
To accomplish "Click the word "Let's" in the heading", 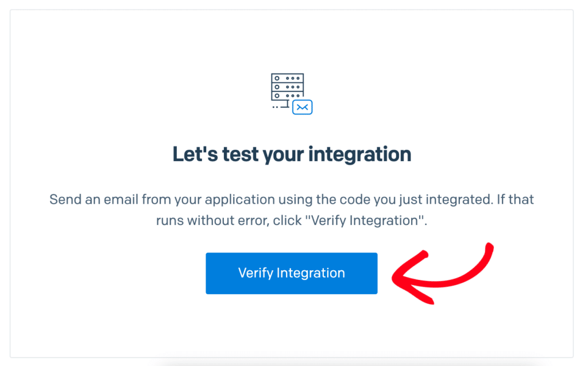I will (x=195, y=154).
